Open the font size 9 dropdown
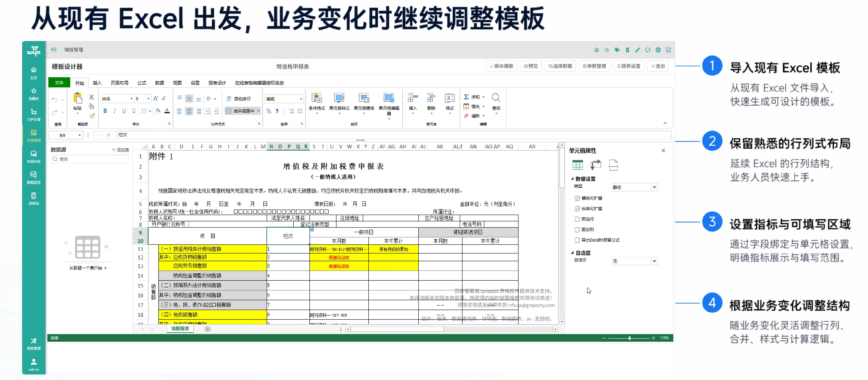 (x=148, y=99)
